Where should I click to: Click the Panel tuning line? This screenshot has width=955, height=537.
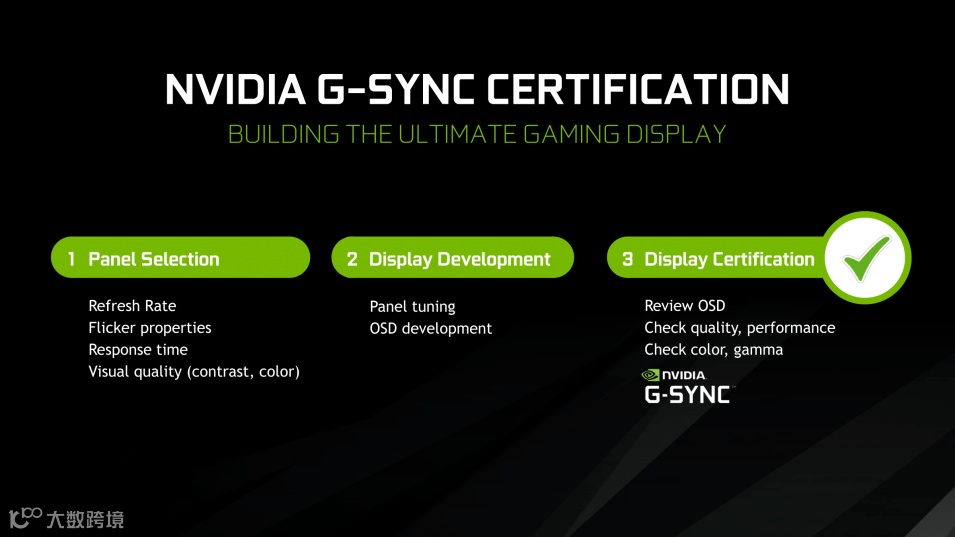pyautogui.click(x=412, y=307)
